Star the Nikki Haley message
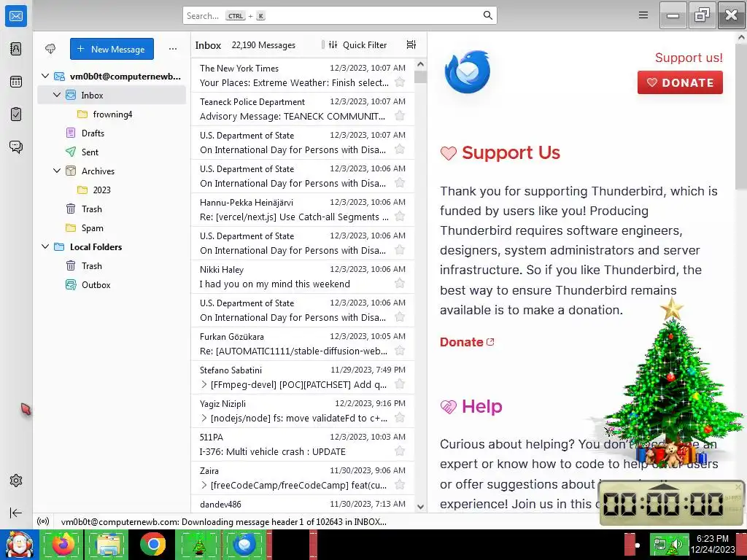The height and width of the screenshot is (560, 747). click(x=400, y=284)
